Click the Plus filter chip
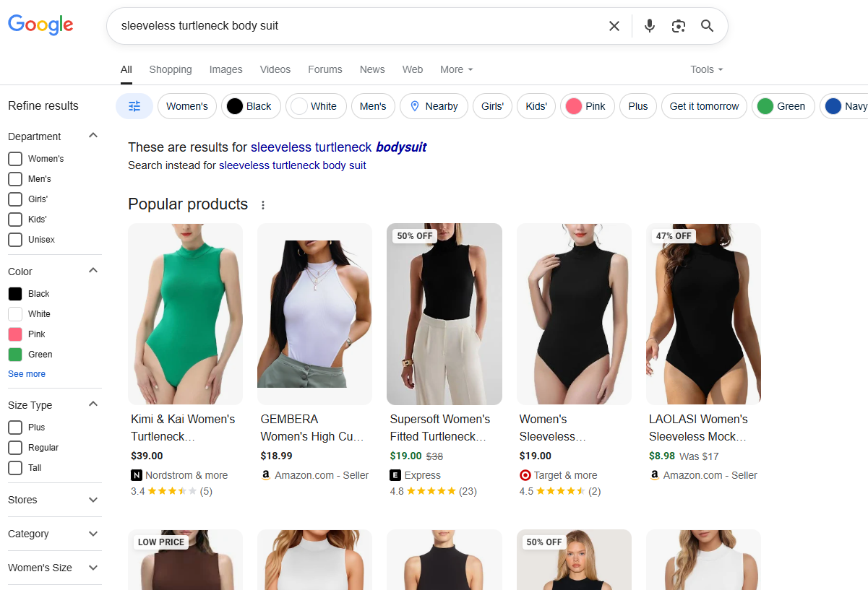The image size is (868, 590). point(638,106)
